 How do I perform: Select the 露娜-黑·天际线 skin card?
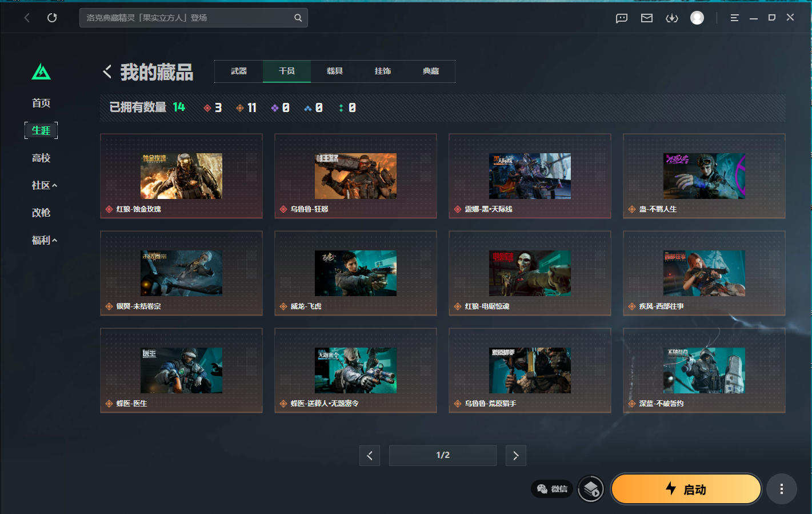tap(530, 176)
